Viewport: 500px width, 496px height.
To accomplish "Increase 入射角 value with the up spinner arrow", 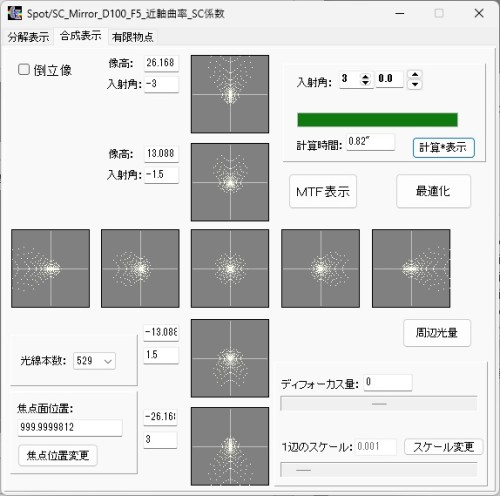I will (x=366, y=76).
